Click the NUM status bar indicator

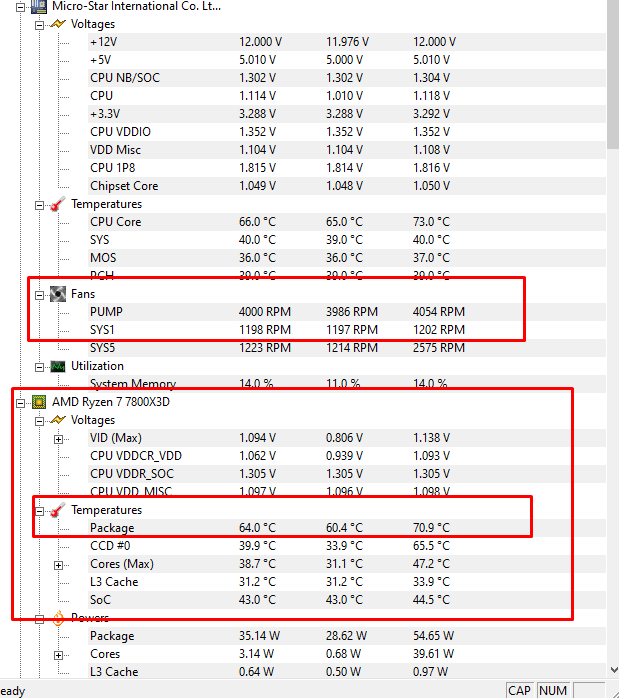[x=553, y=690]
